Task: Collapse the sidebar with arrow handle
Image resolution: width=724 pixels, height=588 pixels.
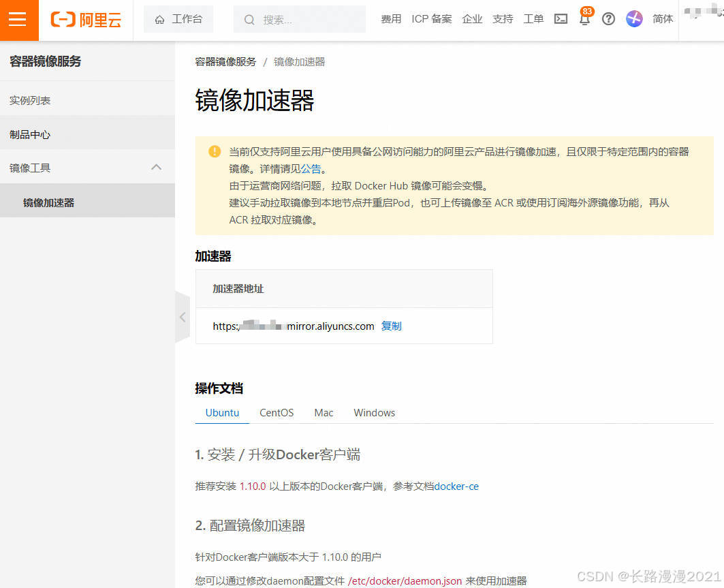Action: tap(183, 317)
